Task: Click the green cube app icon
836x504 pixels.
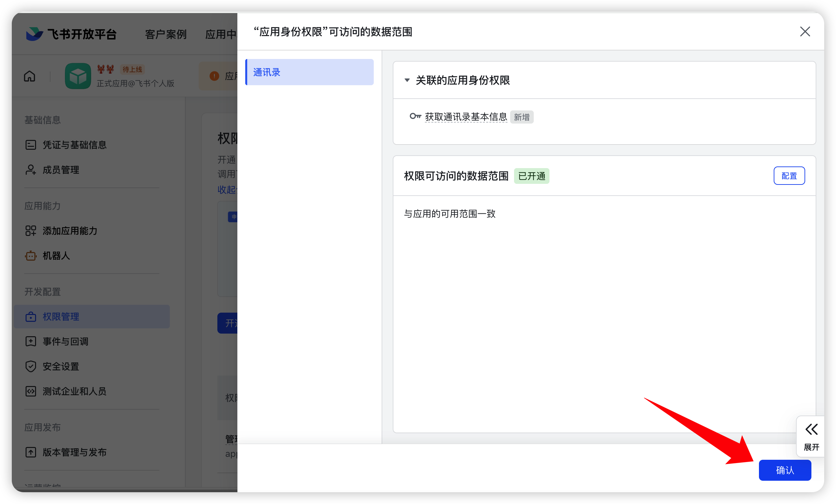Action: [x=78, y=76]
